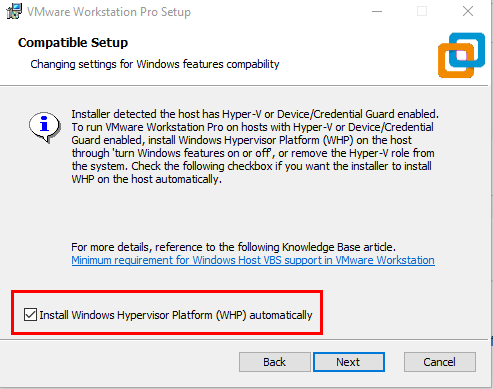Click the For more details sentence
Screen dimensions: 493x389
click(233, 247)
